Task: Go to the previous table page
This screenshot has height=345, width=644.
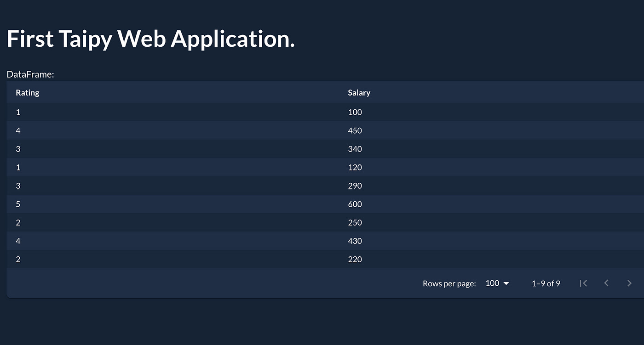Action: click(606, 283)
